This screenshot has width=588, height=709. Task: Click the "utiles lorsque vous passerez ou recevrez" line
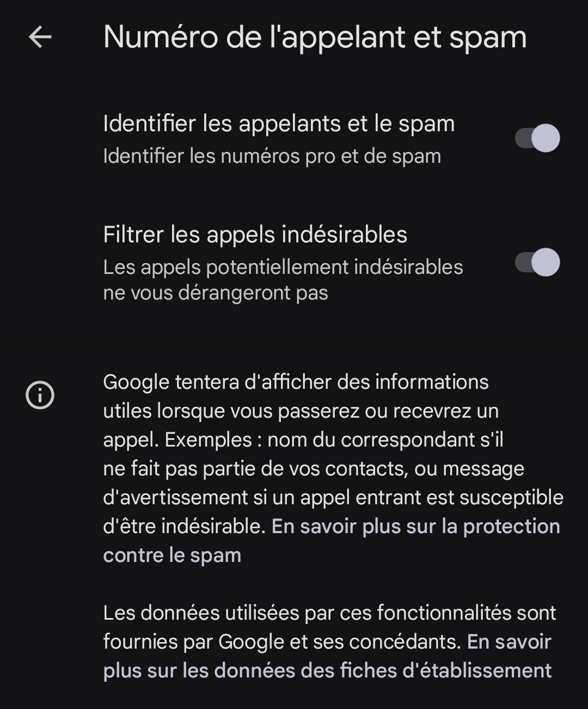click(301, 411)
